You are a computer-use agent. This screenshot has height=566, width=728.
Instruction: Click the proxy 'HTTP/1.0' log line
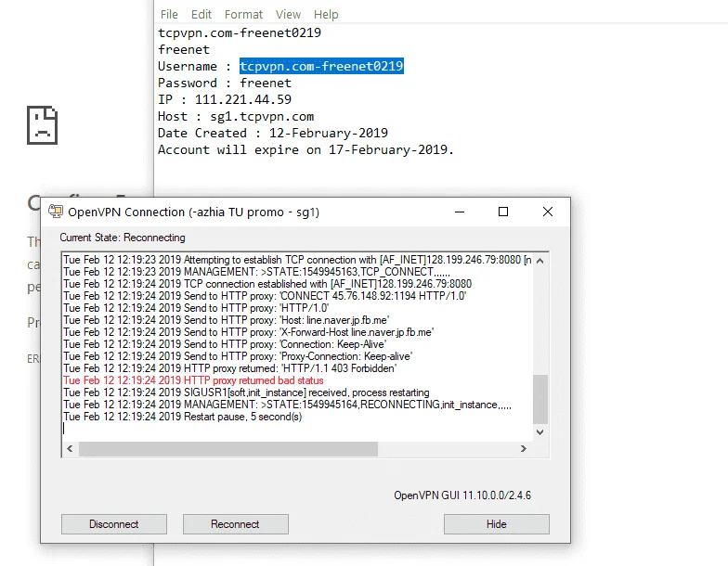click(196, 308)
